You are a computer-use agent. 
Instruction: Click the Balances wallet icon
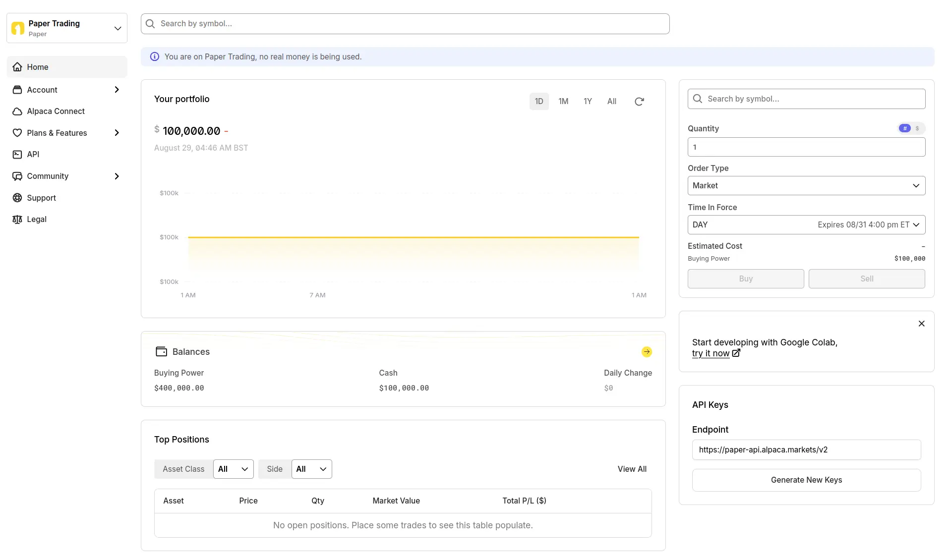161,351
